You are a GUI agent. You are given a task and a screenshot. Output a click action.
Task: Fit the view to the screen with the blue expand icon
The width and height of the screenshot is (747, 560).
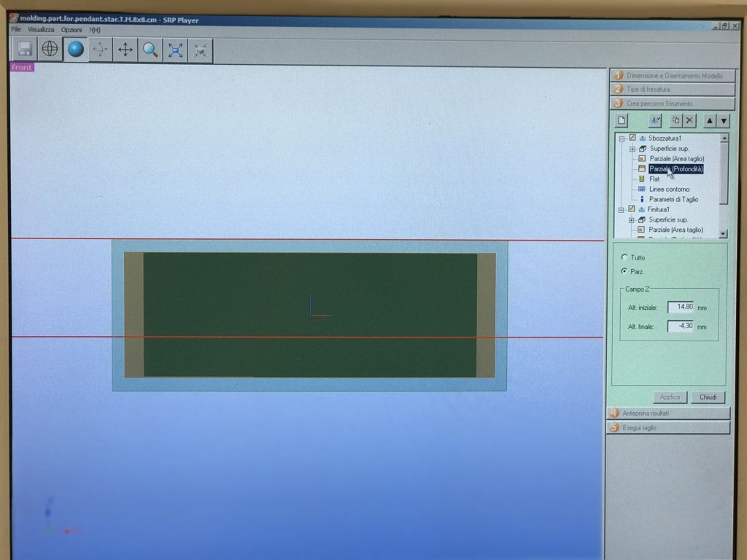click(175, 50)
